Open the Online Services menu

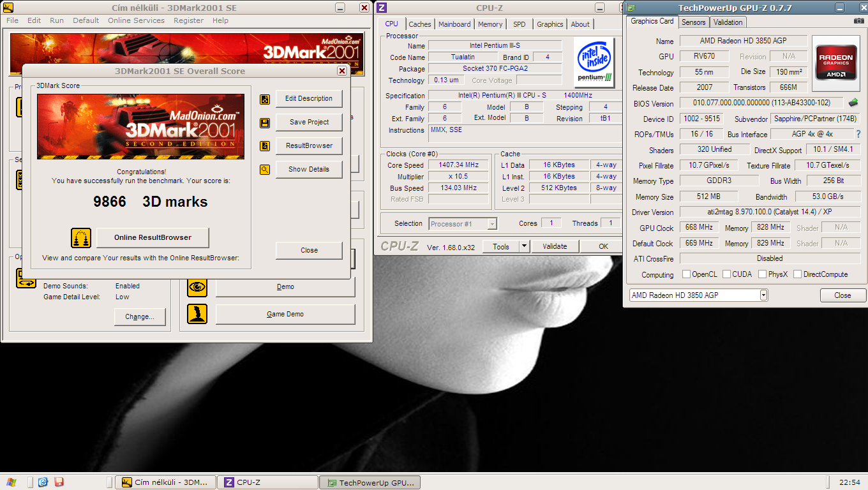click(x=136, y=20)
